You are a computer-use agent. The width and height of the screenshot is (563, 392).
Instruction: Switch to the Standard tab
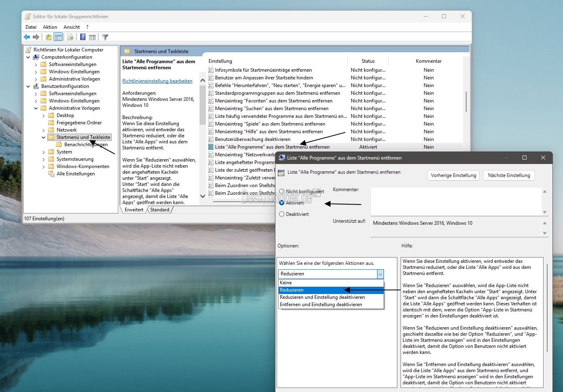pyautogui.click(x=160, y=210)
